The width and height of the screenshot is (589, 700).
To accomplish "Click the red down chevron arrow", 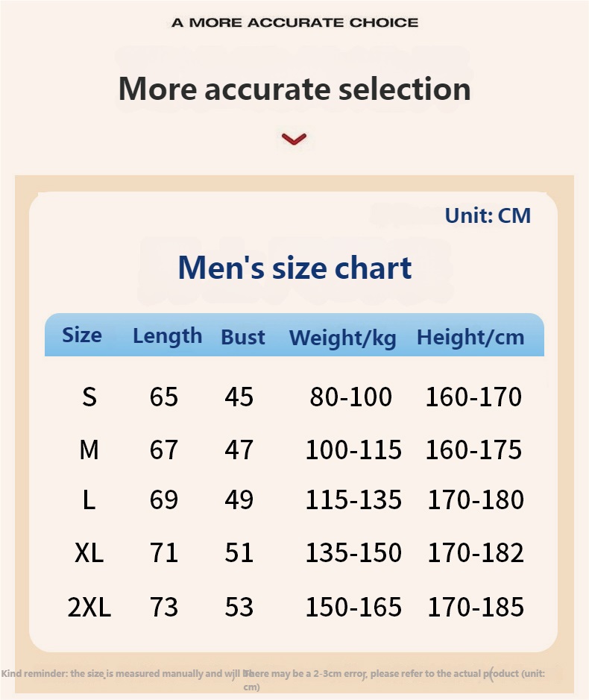I will pos(294,139).
